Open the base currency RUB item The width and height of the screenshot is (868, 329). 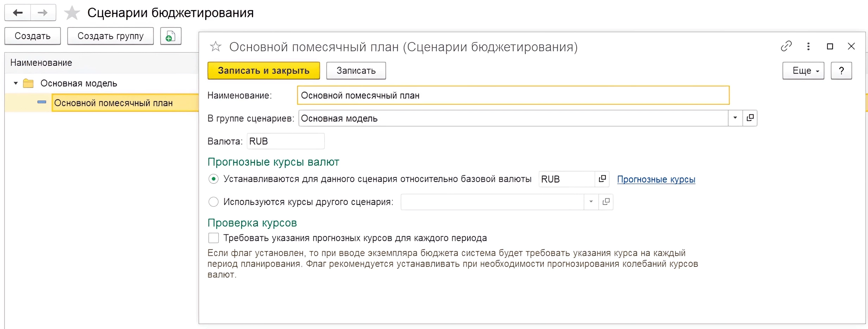click(602, 179)
